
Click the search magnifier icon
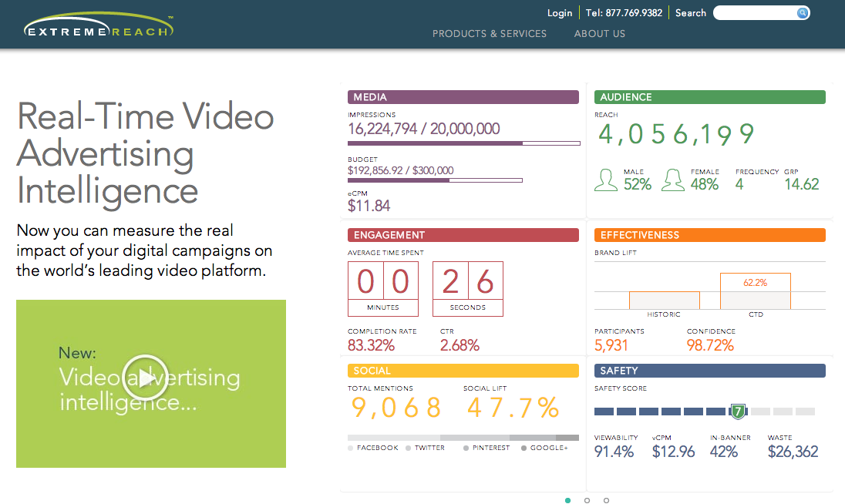(803, 13)
